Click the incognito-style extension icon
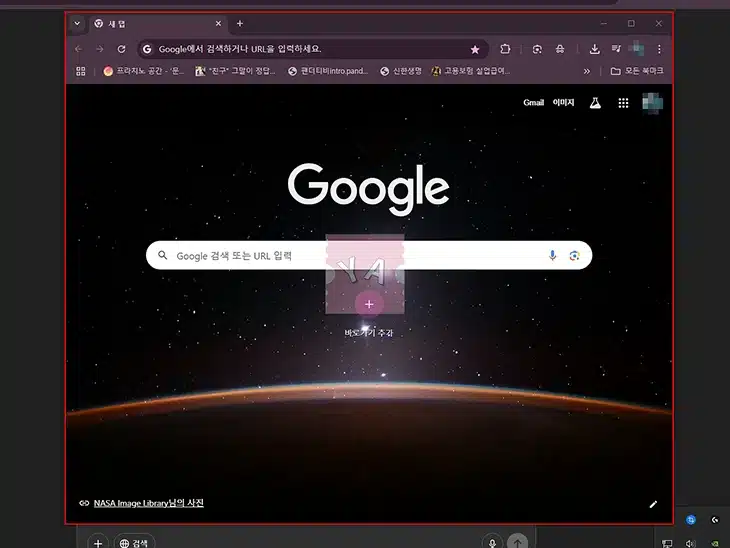This screenshot has height=548, width=730. click(560, 49)
